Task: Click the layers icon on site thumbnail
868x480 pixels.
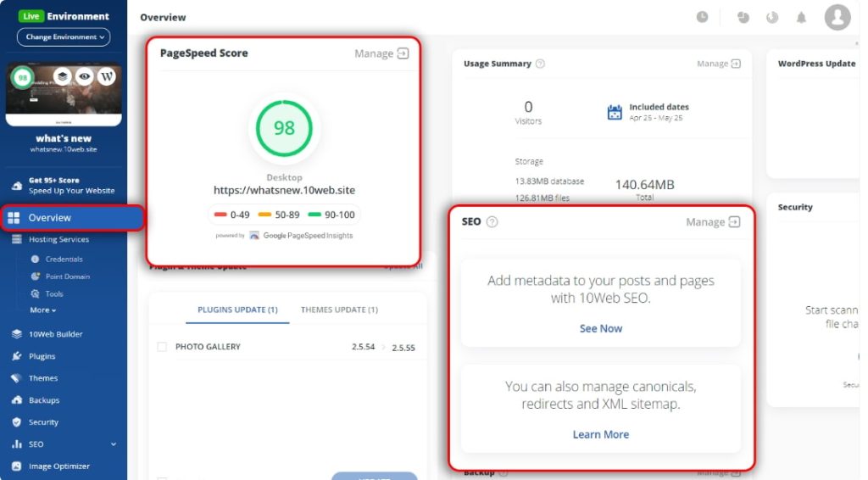Action: click(62, 76)
